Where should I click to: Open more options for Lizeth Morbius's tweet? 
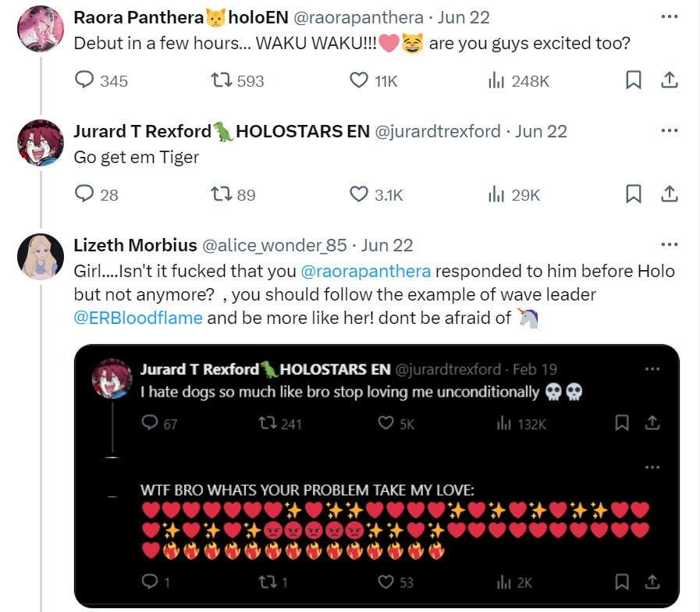pos(670,245)
